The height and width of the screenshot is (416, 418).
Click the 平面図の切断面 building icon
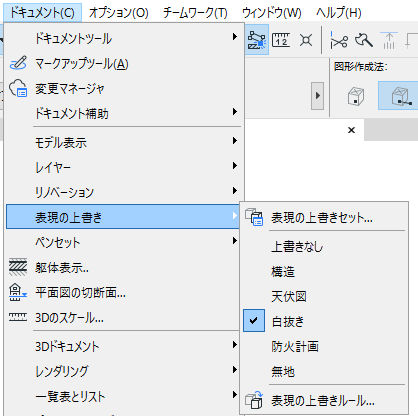click(x=18, y=292)
